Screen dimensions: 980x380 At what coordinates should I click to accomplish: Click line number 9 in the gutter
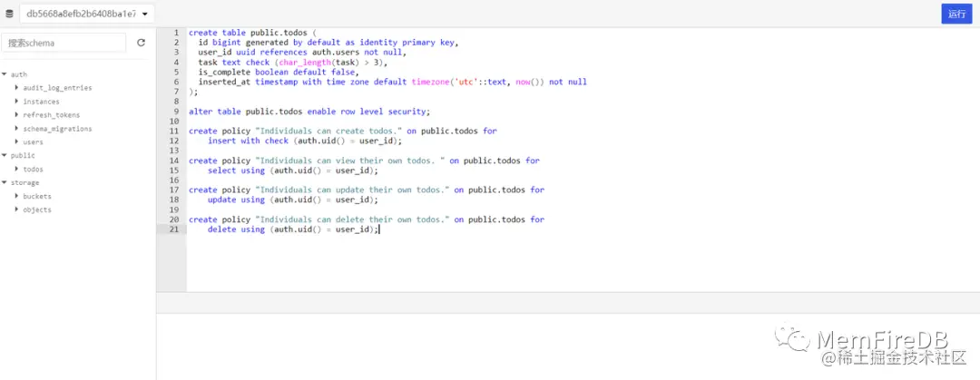177,112
